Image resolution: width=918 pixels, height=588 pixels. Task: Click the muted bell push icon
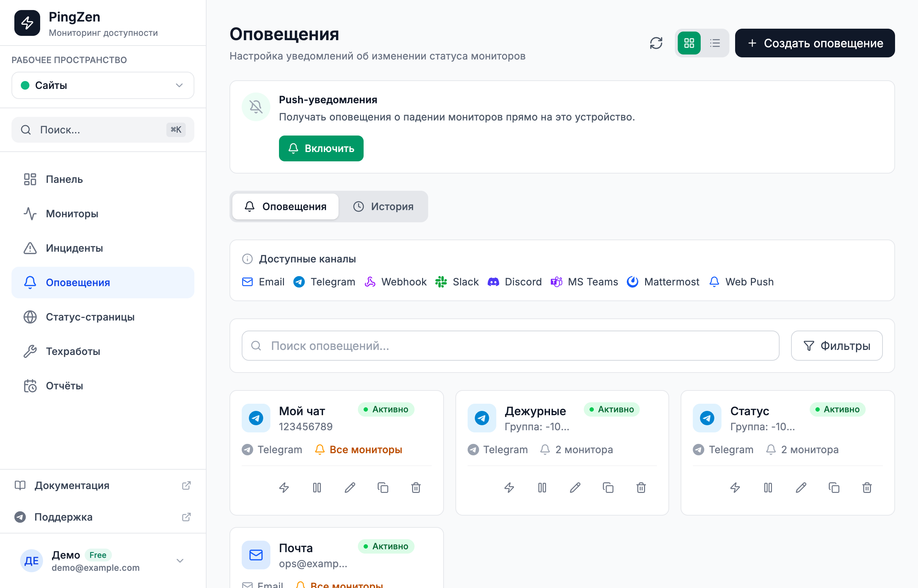pyautogui.click(x=256, y=106)
